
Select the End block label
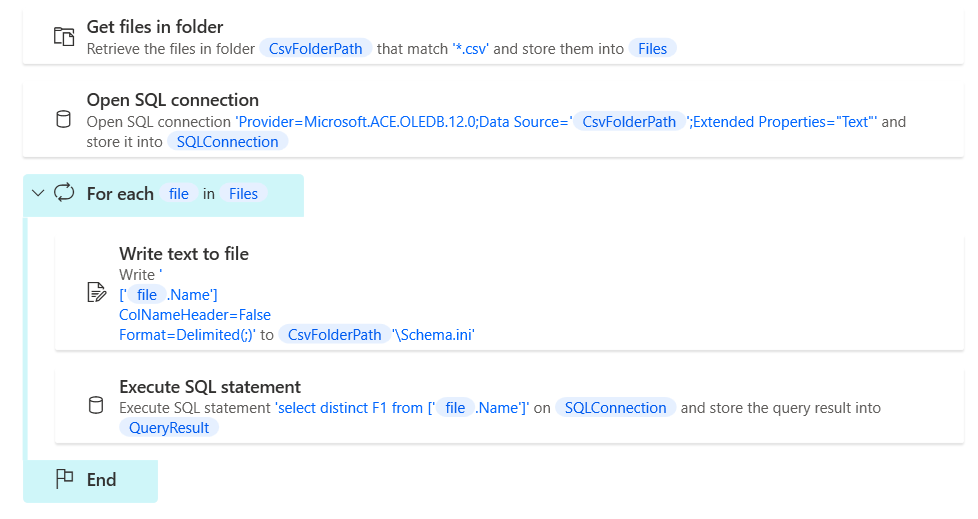tap(102, 480)
